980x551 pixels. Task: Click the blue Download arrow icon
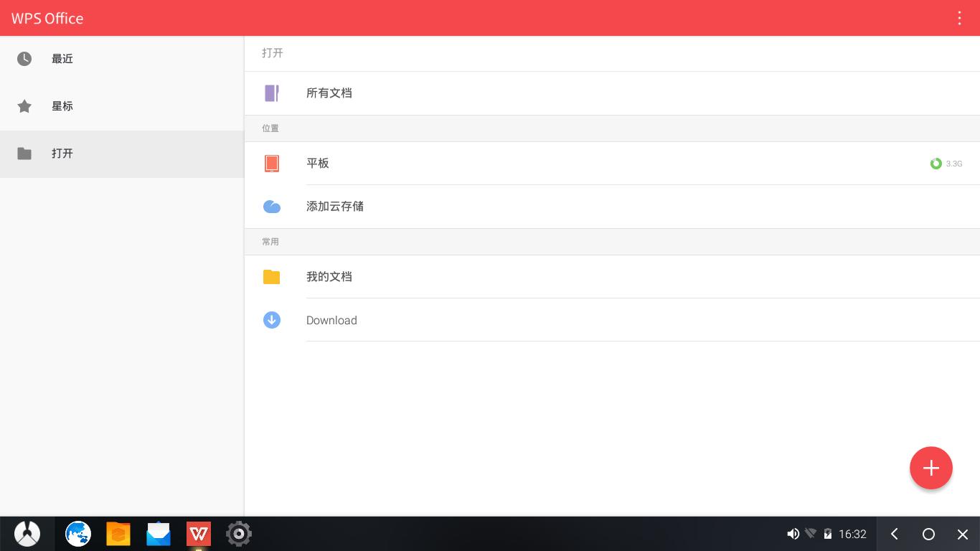[x=272, y=320]
